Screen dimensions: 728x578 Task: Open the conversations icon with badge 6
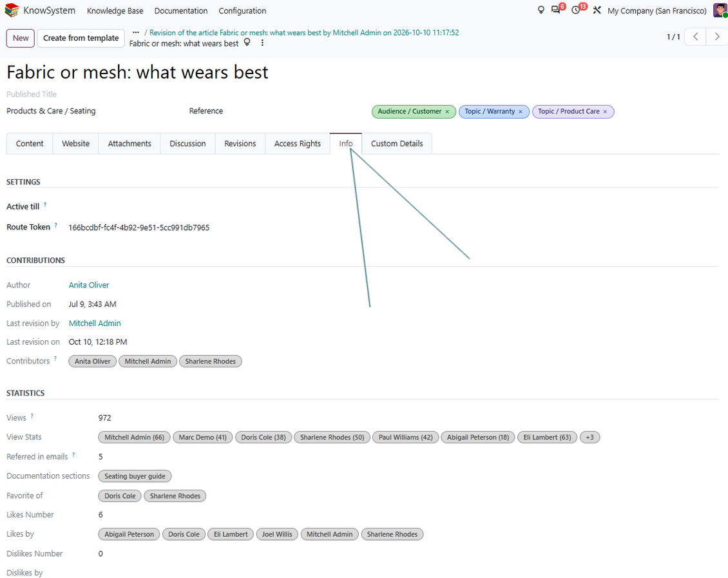pos(556,10)
